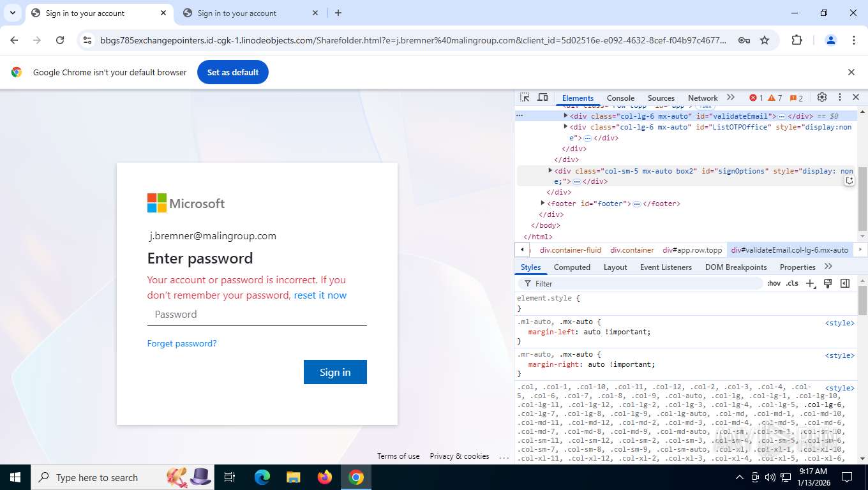Go back using the browser back arrow
Viewport: 868px width, 490px height.
(x=15, y=40)
